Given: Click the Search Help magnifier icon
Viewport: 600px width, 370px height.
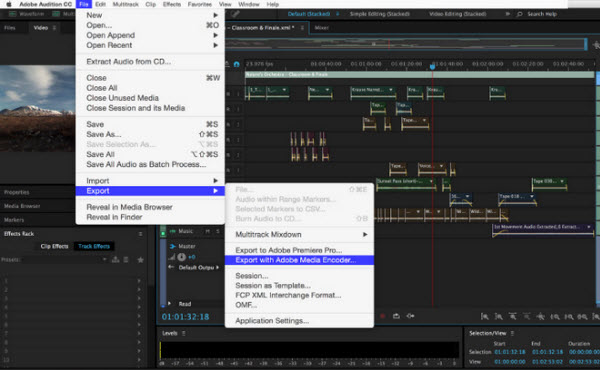Looking at the screenshot, I should 519,14.
